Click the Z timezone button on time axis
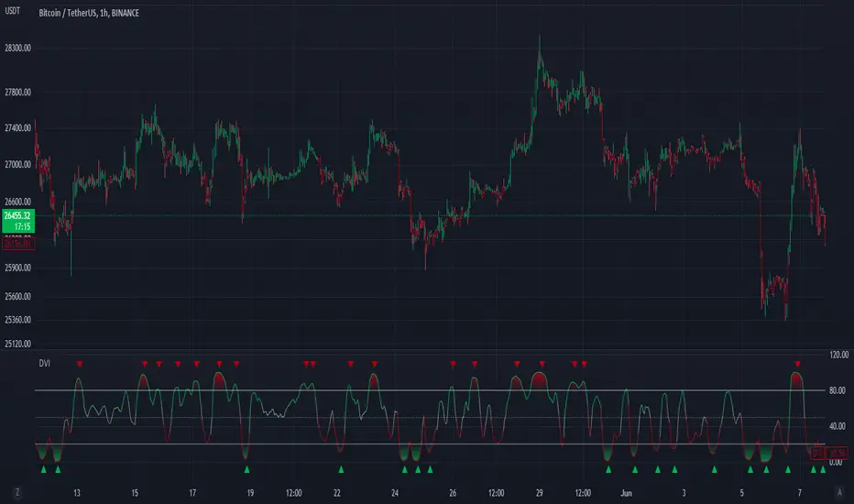The height and width of the screenshot is (504, 854). [17, 493]
